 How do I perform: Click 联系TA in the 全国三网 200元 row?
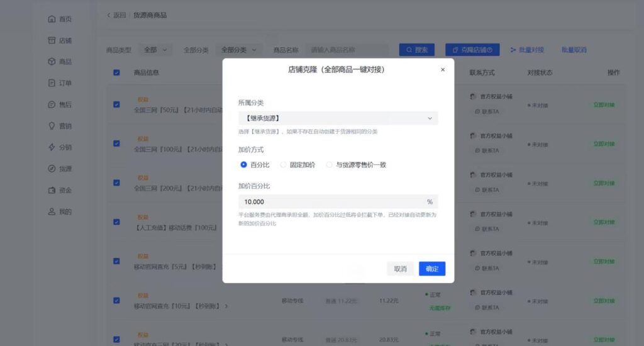[x=487, y=190]
